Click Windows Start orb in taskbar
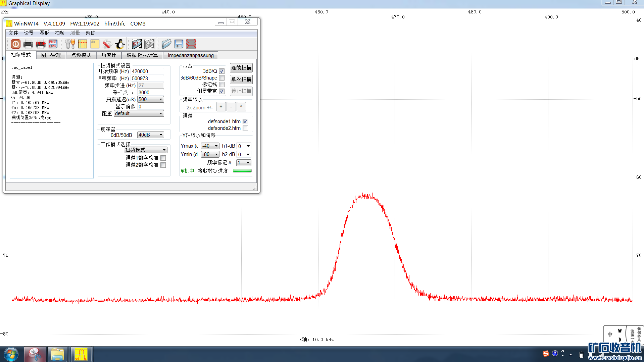Viewport: 644px width, 362px height. [x=11, y=354]
